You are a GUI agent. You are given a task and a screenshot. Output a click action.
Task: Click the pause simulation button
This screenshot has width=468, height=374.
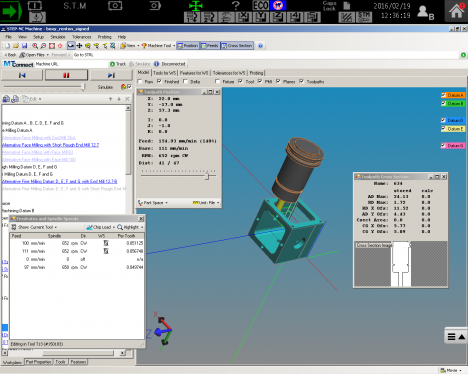point(66,75)
